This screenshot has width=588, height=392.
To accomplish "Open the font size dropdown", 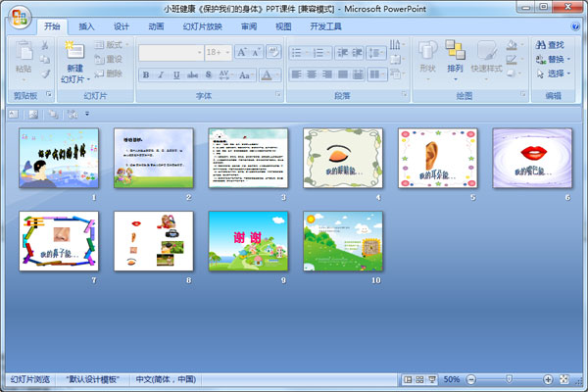I will coord(226,53).
